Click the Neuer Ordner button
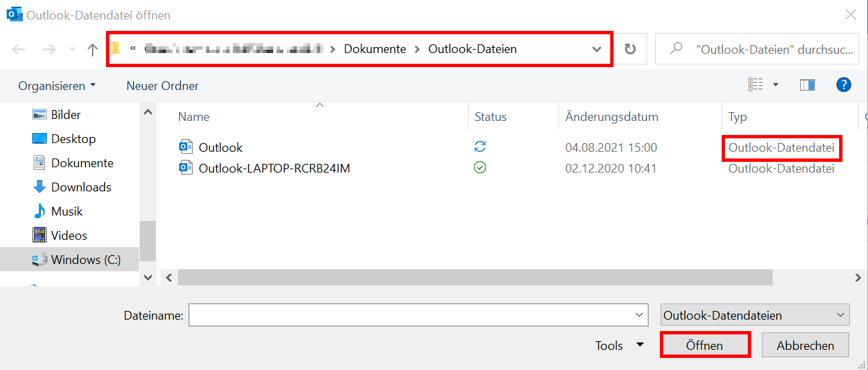This screenshot has height=370, width=868. (162, 86)
